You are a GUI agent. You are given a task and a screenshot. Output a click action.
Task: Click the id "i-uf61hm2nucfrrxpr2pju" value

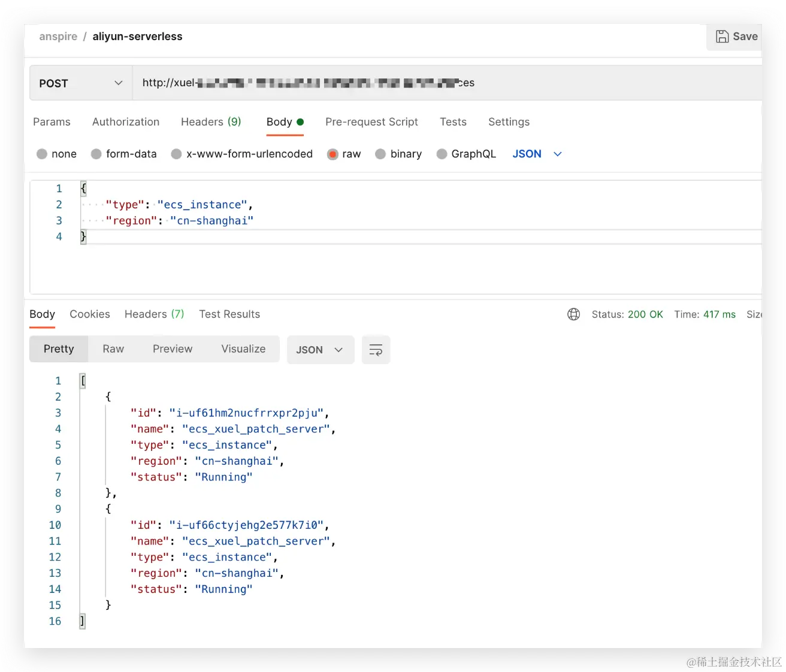(246, 413)
